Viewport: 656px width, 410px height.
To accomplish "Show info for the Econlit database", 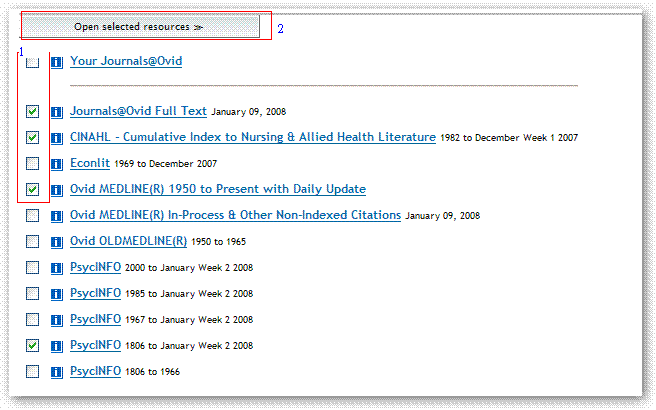I will click(x=57, y=164).
